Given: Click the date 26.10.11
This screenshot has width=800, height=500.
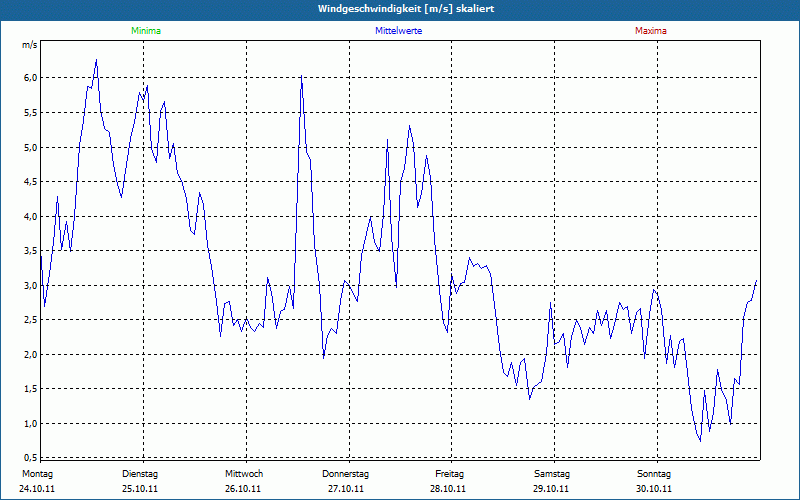Looking at the screenshot, I should click(243, 489).
